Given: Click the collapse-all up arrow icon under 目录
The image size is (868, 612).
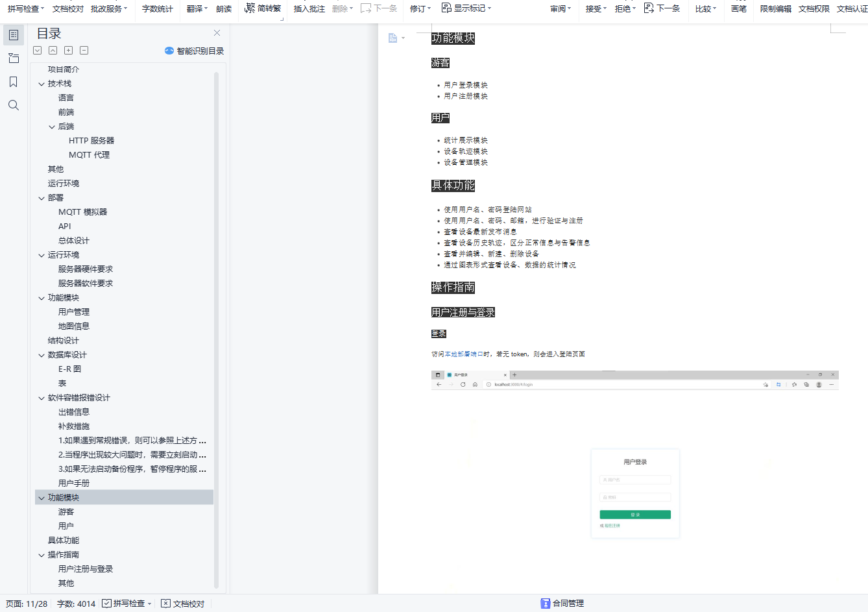Looking at the screenshot, I should [x=53, y=51].
